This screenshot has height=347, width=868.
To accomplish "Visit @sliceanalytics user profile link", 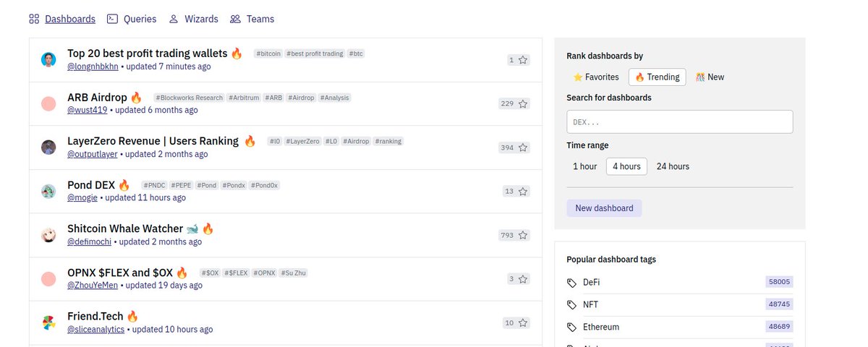I will point(96,329).
